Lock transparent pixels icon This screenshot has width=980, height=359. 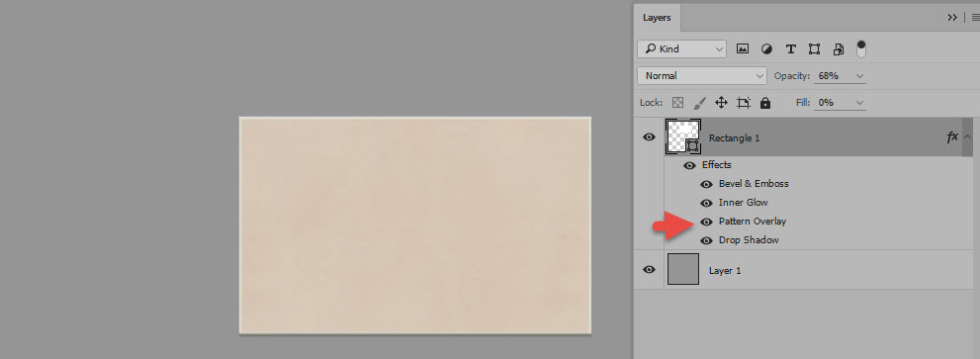(x=677, y=103)
